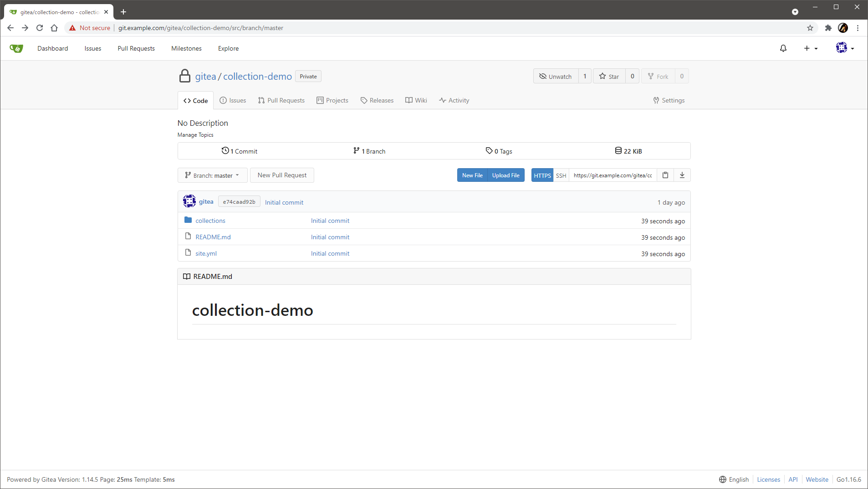Bookmark this page with the star icon

coord(810,28)
